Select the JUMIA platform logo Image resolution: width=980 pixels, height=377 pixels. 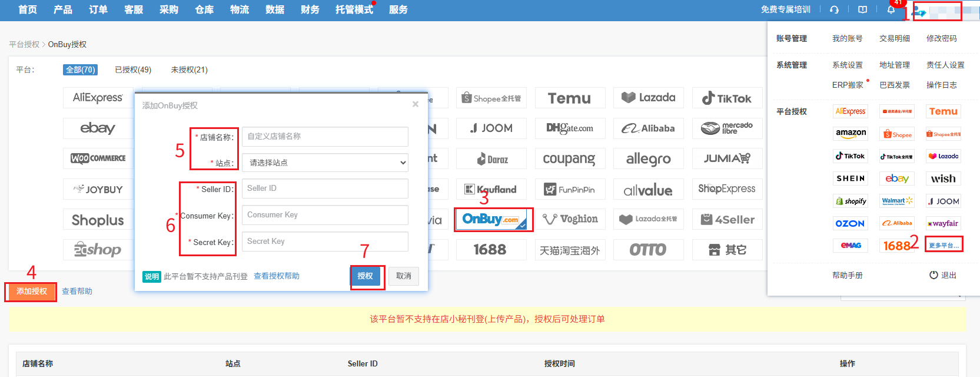[x=727, y=158]
